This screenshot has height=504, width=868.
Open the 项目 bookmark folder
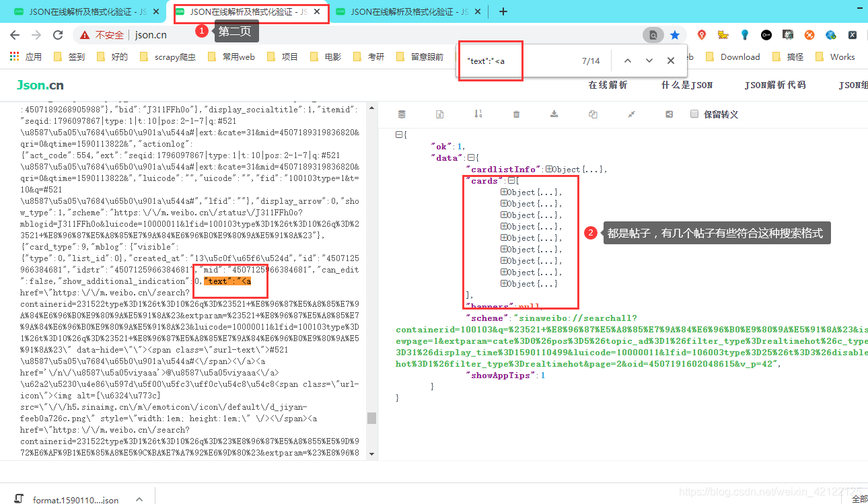283,57
